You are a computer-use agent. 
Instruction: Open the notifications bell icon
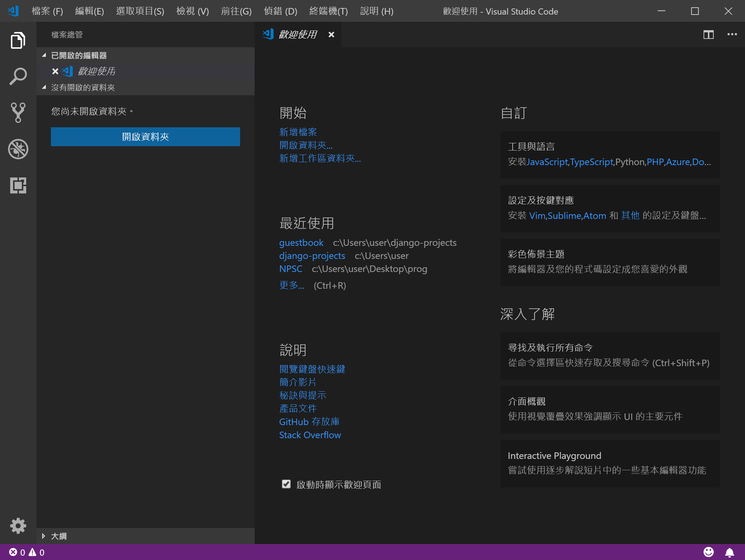[x=729, y=552]
